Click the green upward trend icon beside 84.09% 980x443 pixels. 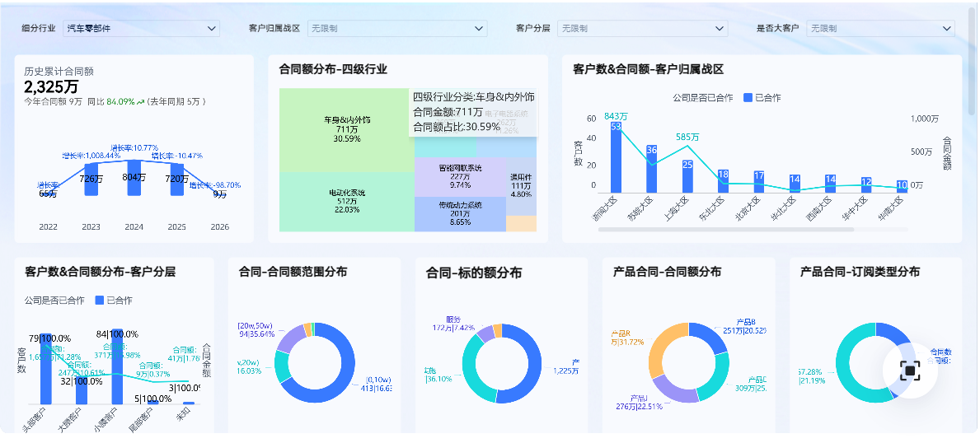click(x=140, y=101)
